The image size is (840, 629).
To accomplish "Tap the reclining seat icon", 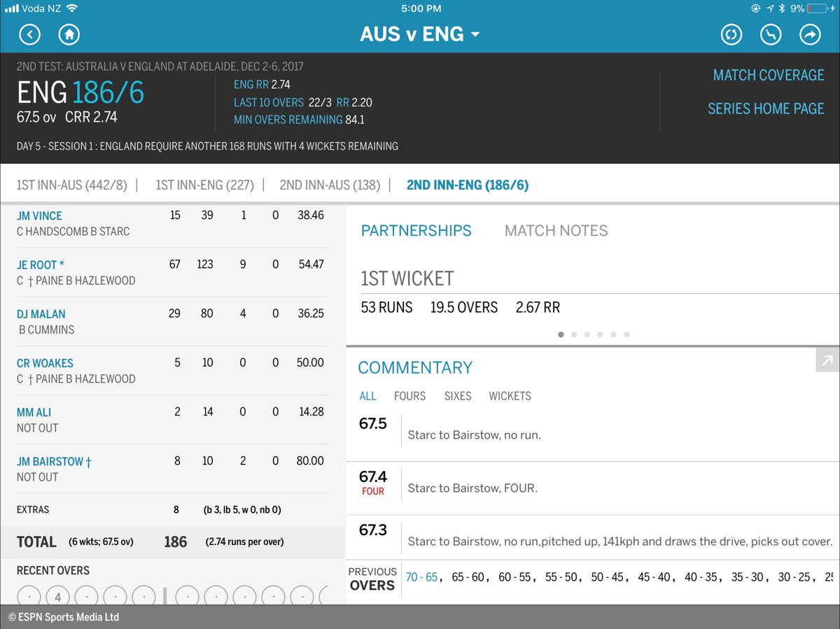I will tap(771, 34).
